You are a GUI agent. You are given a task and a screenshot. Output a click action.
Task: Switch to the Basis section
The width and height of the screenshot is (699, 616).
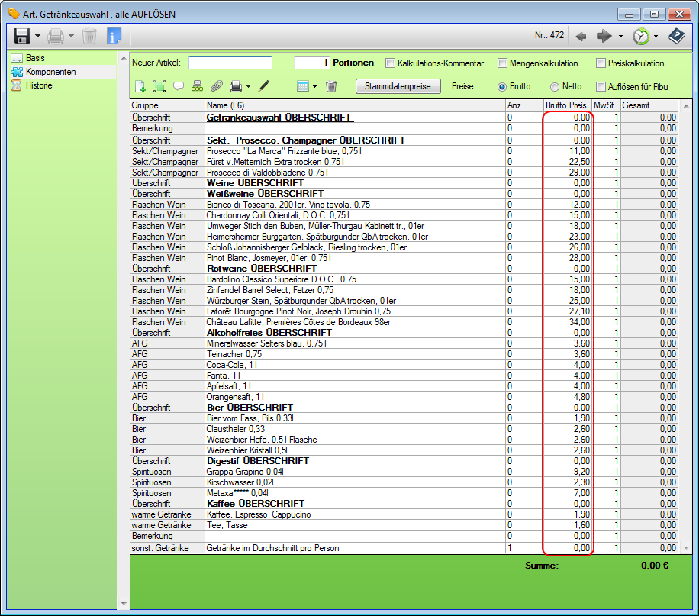35,58
